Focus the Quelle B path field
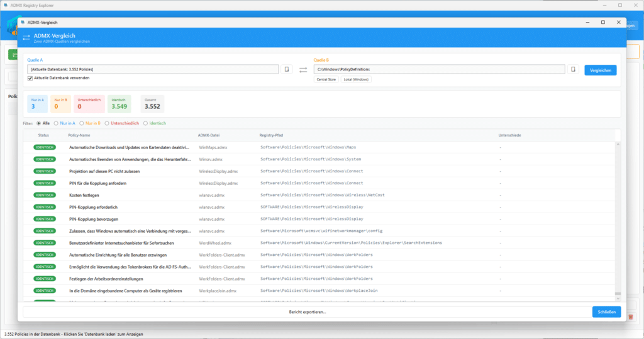This screenshot has height=339, width=644. 439,69
